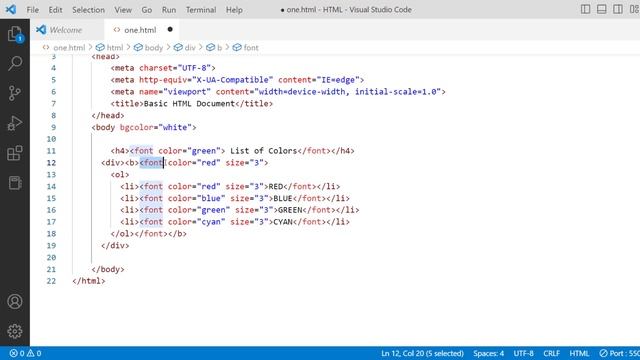Click the <ol> tag on line 13
This screenshot has width=640, height=360.
[x=120, y=175]
